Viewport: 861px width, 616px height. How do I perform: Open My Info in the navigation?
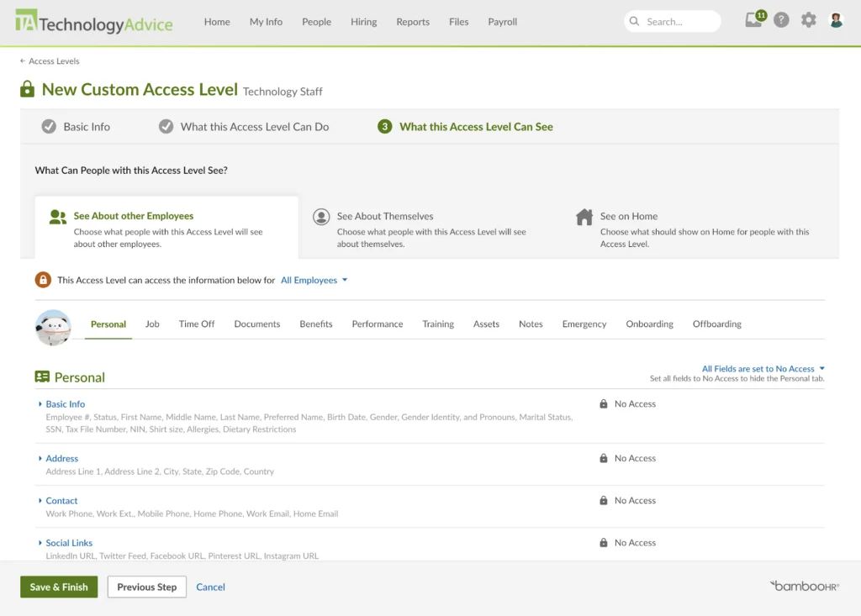pyautogui.click(x=266, y=21)
